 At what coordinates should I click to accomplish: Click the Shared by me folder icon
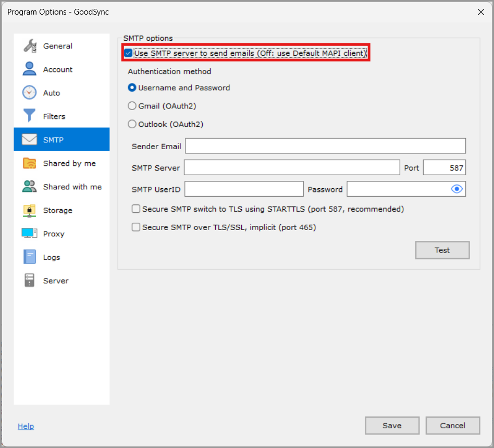[x=29, y=163]
